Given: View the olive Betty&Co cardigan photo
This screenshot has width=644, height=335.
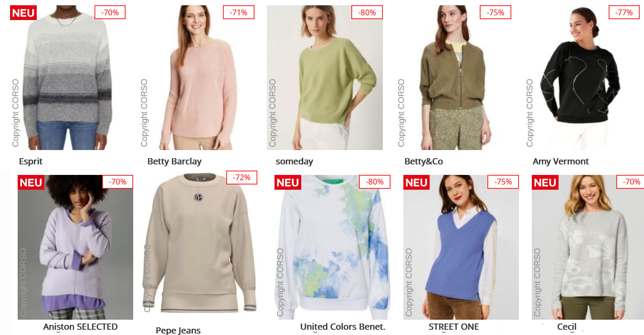Looking at the screenshot, I should pyautogui.click(x=453, y=77).
